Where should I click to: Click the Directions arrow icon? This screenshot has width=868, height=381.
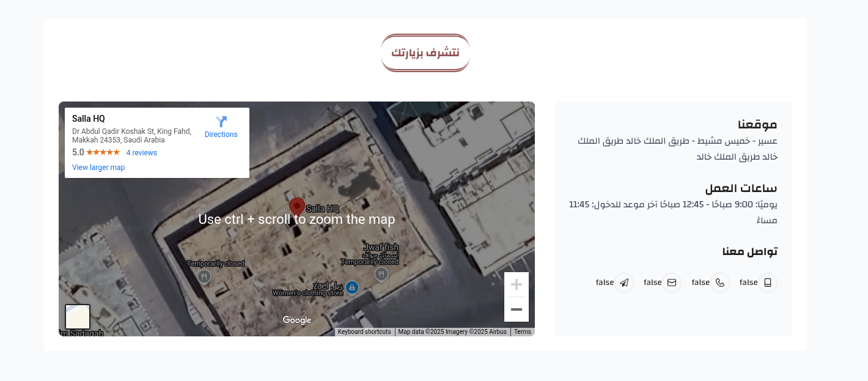coord(221,121)
